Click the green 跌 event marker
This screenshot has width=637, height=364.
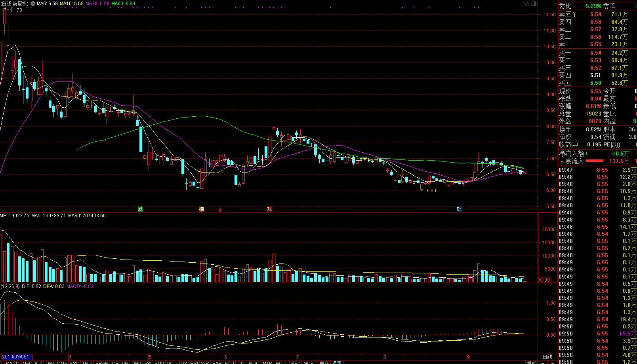click(x=140, y=209)
